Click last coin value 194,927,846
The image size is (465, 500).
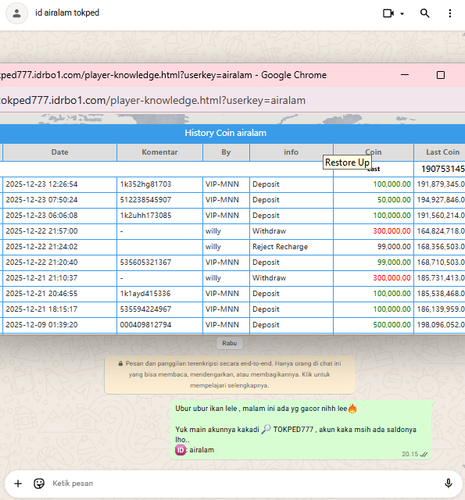[x=441, y=200]
